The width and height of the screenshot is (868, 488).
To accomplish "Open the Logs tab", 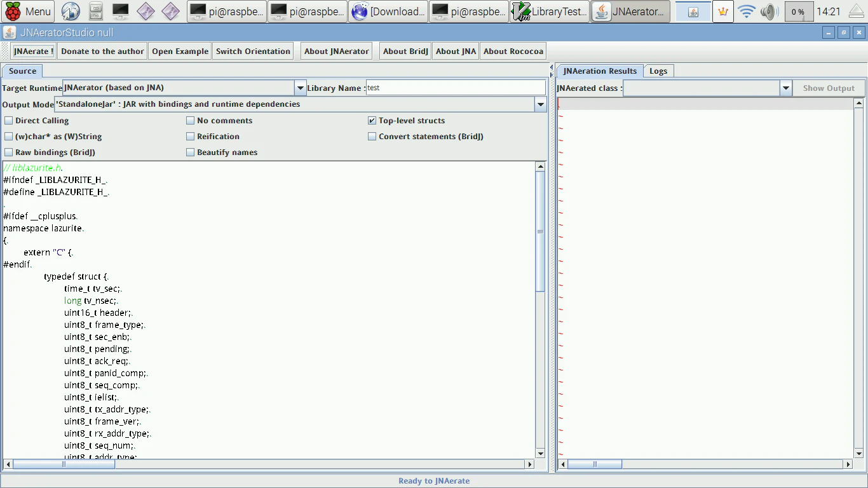I will [x=658, y=71].
